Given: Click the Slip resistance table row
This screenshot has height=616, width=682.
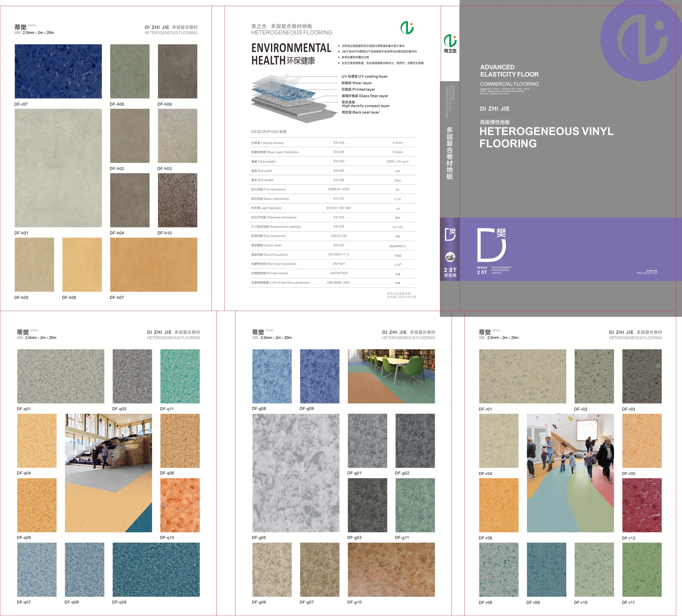Looking at the screenshot, I should (x=332, y=236).
